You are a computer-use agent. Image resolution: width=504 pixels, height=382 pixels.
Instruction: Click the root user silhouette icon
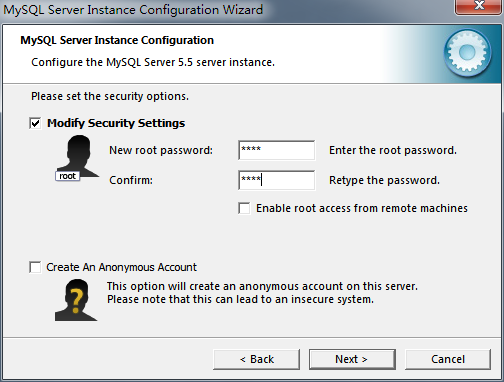click(x=78, y=156)
